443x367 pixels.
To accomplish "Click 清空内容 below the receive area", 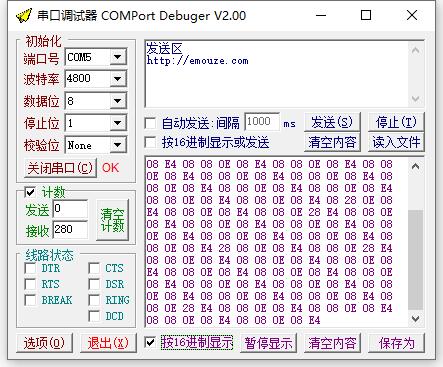I will pos(332,343).
